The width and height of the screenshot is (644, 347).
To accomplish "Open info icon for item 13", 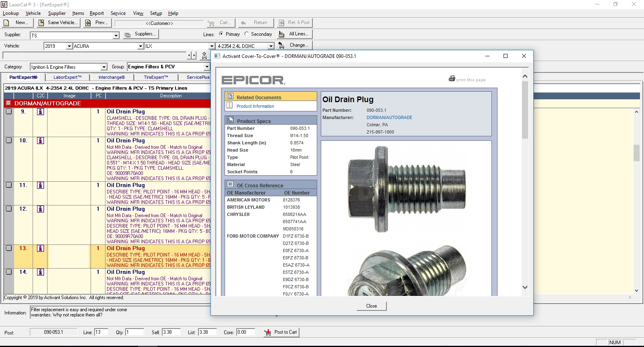I will [40, 248].
